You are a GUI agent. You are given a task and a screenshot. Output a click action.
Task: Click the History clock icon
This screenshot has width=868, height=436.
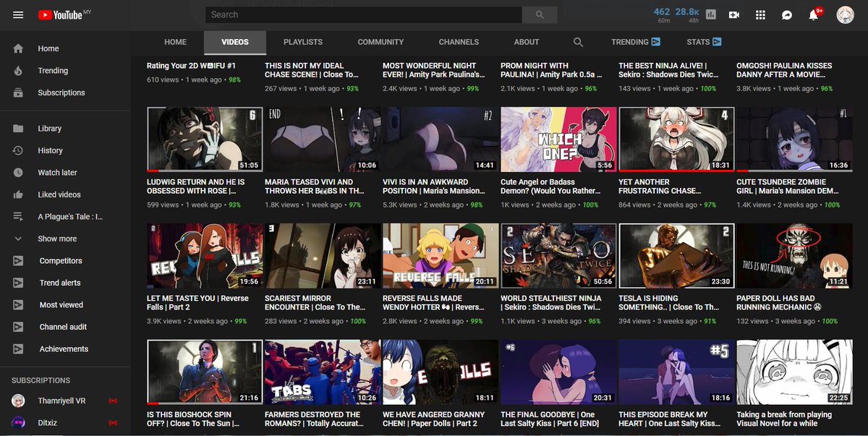18,150
